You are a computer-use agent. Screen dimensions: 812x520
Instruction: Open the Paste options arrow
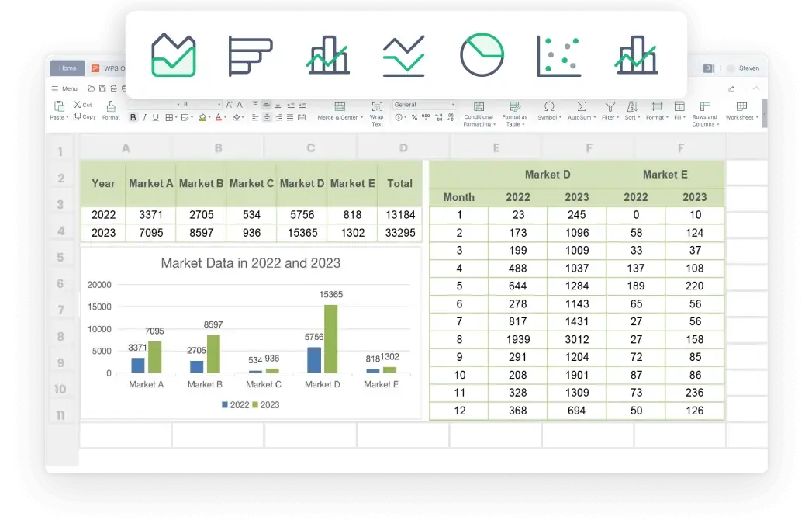coord(67,117)
